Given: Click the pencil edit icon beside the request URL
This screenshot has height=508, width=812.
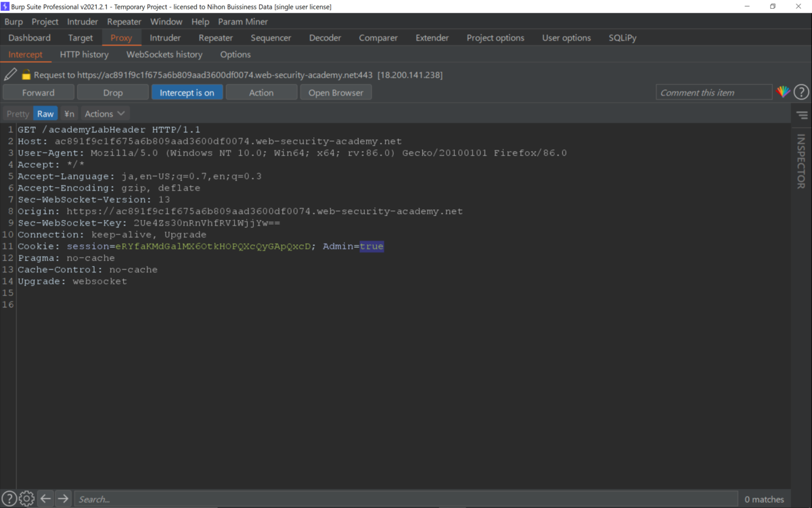Looking at the screenshot, I should (10, 75).
